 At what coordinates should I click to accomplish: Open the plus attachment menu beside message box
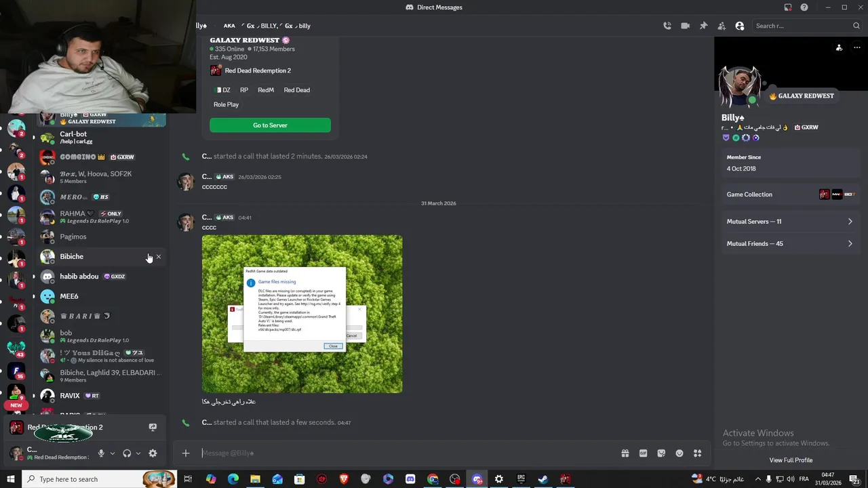pyautogui.click(x=186, y=453)
